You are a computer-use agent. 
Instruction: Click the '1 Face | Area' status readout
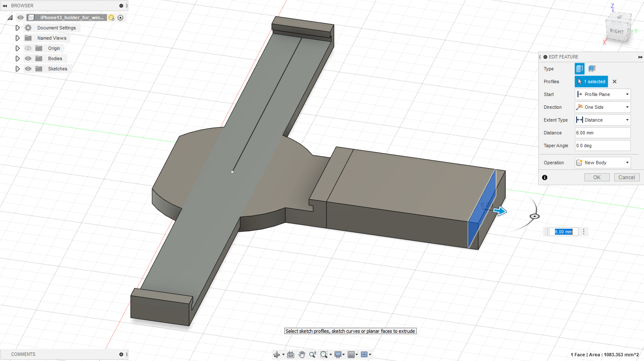(605, 355)
